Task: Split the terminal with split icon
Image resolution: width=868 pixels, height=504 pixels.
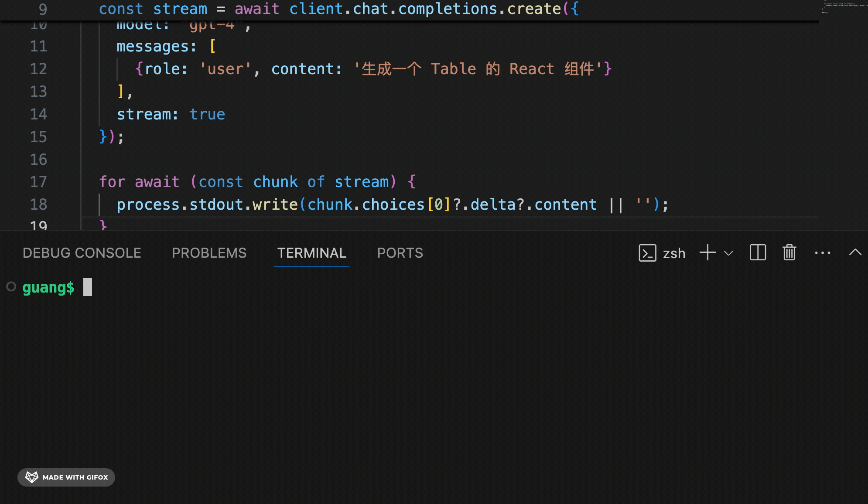Action: 758,253
